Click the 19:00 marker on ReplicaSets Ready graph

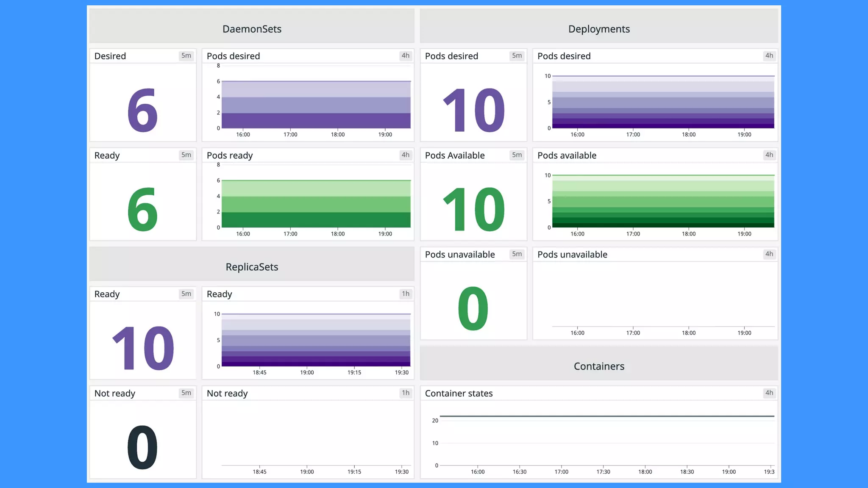[x=307, y=372]
